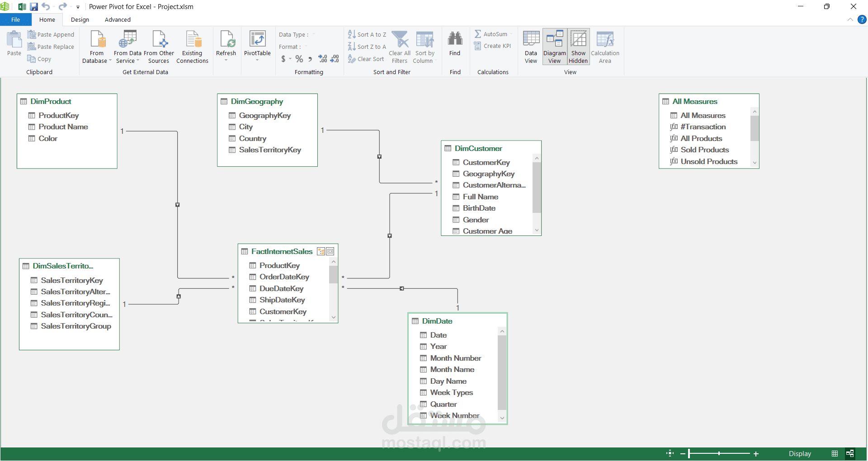Image resolution: width=868 pixels, height=461 pixels.
Task: Collapse the ribbon with the chevron
Action: [850, 19]
